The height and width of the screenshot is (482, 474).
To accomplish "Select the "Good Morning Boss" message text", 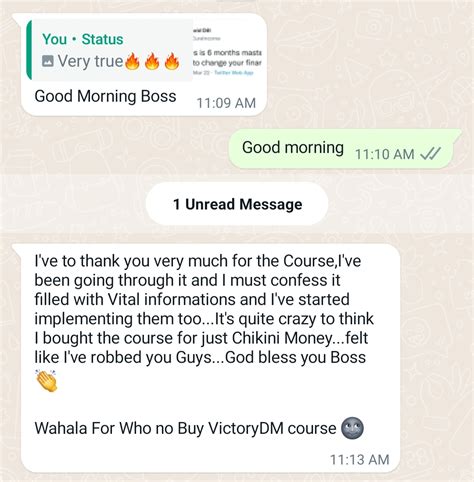I will [x=105, y=96].
